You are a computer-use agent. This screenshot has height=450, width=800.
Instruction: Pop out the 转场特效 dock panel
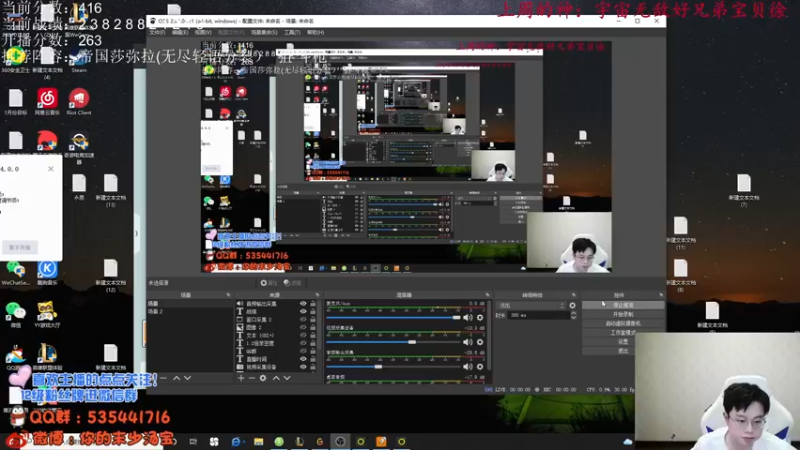pos(573,295)
